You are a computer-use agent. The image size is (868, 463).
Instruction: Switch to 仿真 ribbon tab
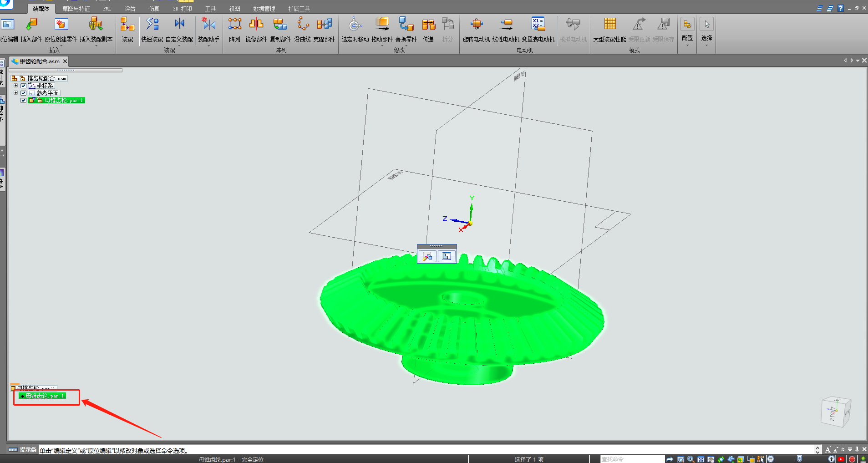(154, 9)
